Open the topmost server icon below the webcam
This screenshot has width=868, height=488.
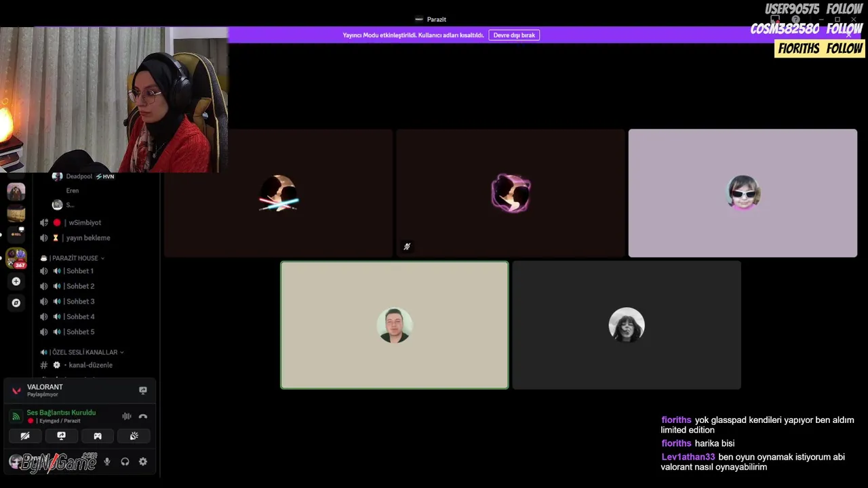[x=16, y=192]
